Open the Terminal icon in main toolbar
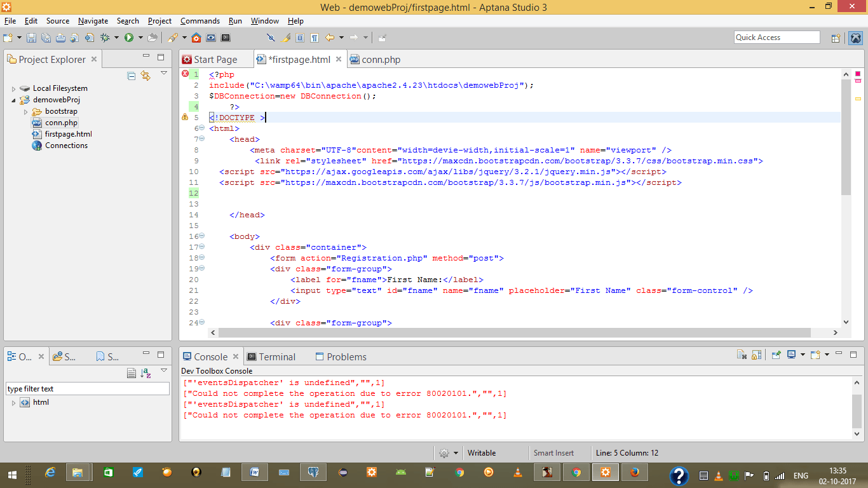The width and height of the screenshot is (868, 488). pyautogui.click(x=226, y=38)
